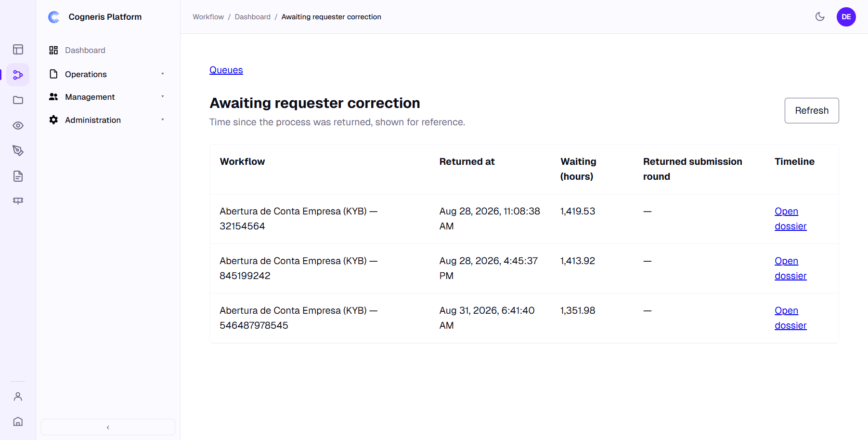Screen dimensions: 868x440
Task: Click the Cogneris Platform logo icon
Action: [54, 17]
